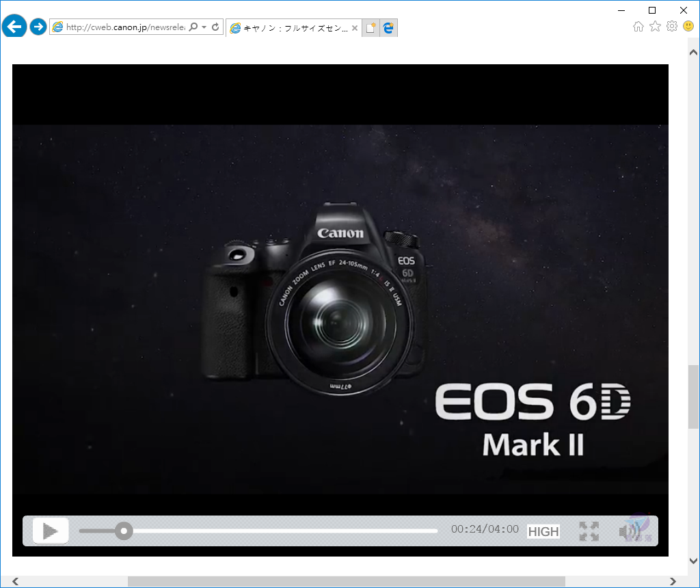
Task: Click the 00:24/04:00 time display
Action: [x=485, y=529]
